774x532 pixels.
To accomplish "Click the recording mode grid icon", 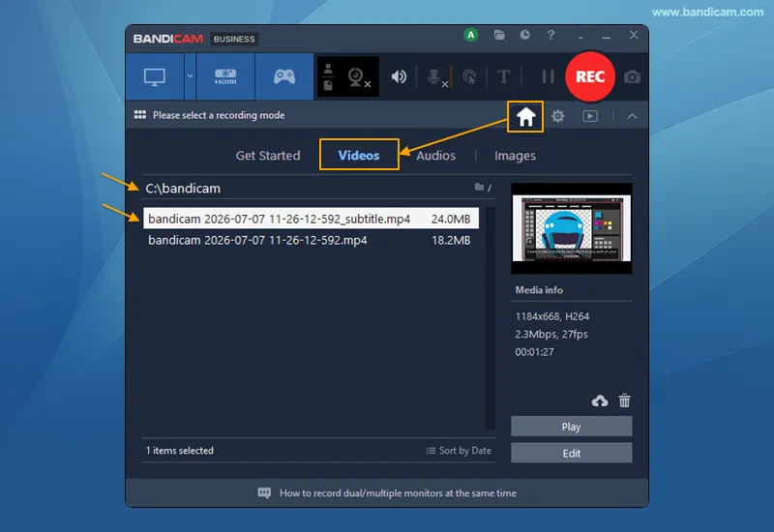I will pos(139,115).
